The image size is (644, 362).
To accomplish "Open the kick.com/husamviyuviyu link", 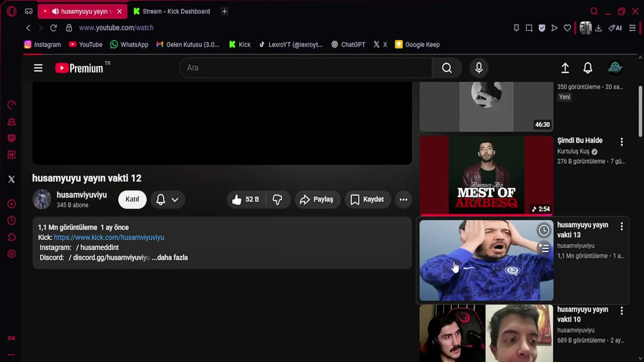I will pos(109,237).
